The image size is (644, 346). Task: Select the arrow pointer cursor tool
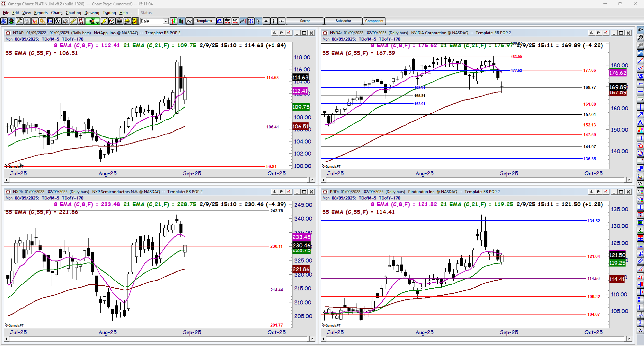pos(258,21)
